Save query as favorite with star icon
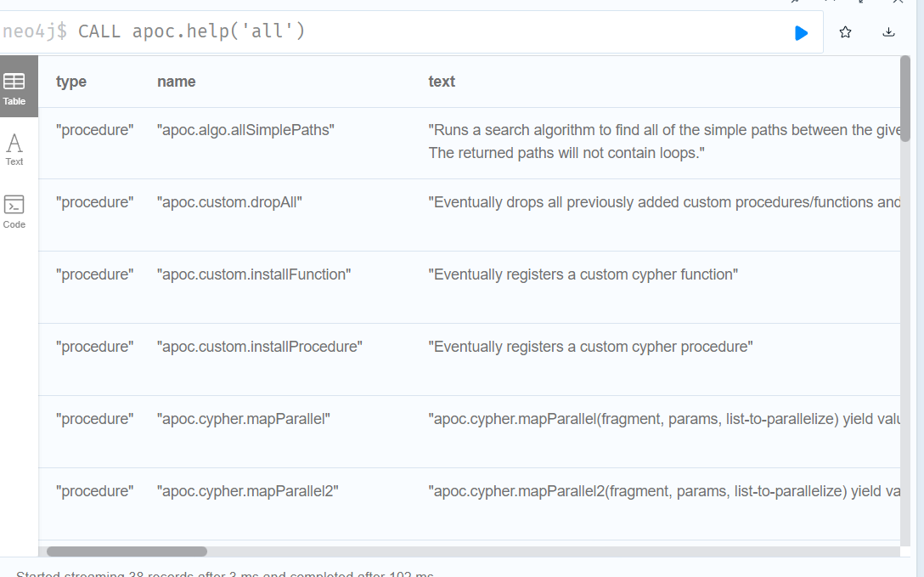This screenshot has width=924, height=577. point(845,32)
